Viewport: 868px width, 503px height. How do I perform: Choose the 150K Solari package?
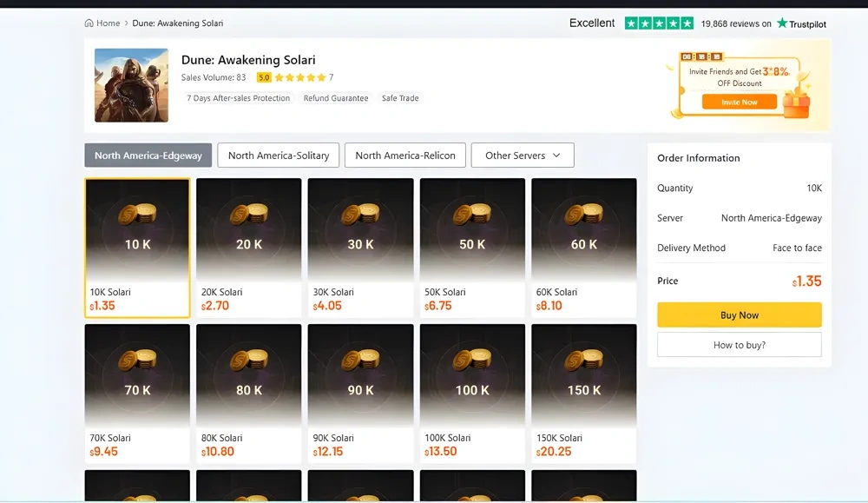pos(583,393)
